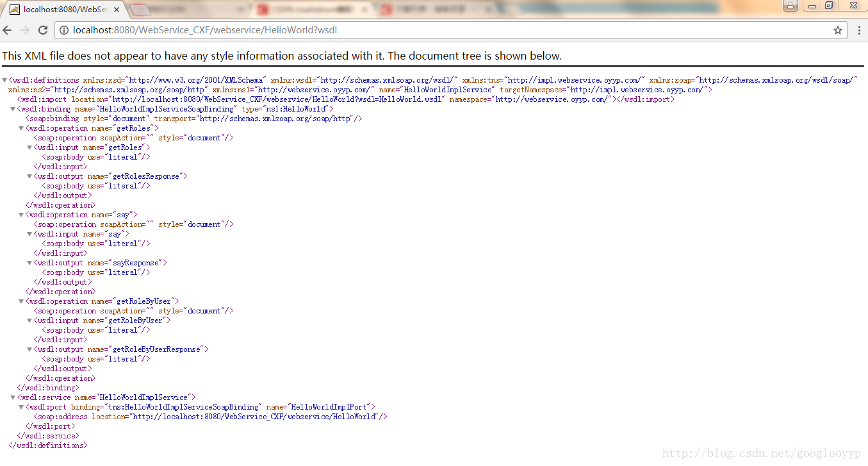Open the Chrome three-dot menu
The image size is (868, 466).
[858, 30]
